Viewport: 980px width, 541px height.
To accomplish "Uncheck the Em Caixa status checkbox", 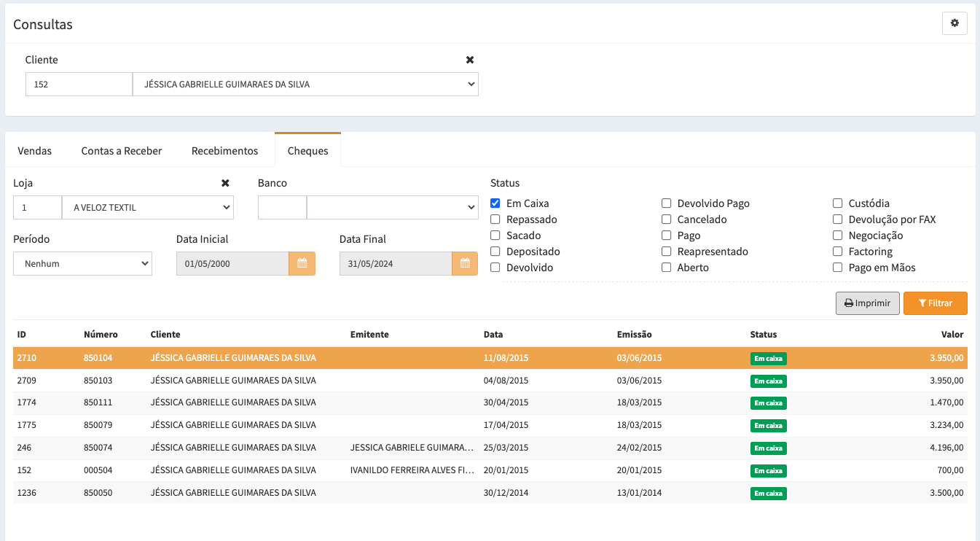I will click(x=495, y=203).
